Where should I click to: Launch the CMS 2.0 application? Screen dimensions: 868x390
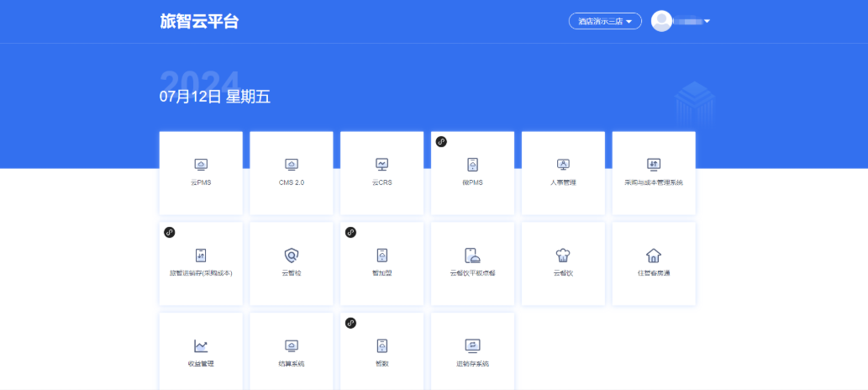pos(292,171)
